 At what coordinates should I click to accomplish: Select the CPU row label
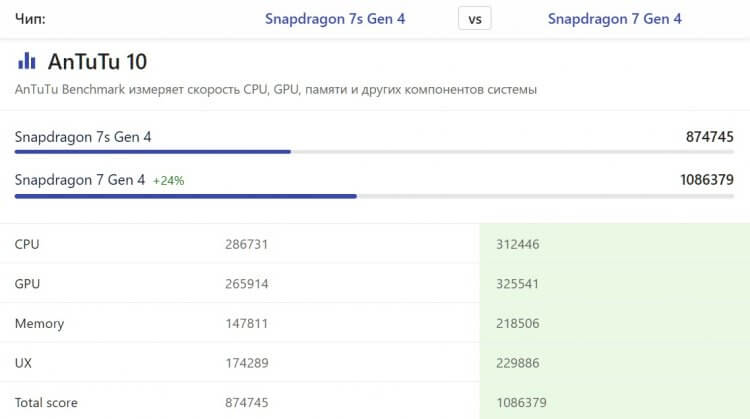click(x=27, y=244)
